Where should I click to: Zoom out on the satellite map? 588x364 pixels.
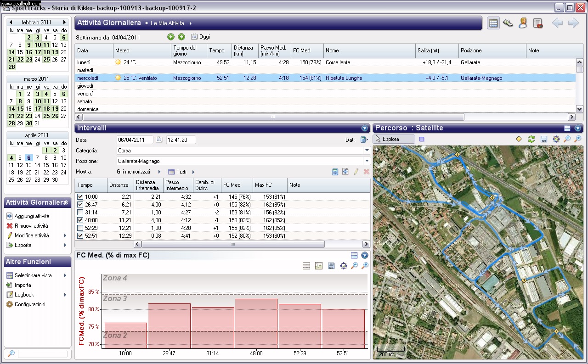pyautogui.click(x=567, y=139)
